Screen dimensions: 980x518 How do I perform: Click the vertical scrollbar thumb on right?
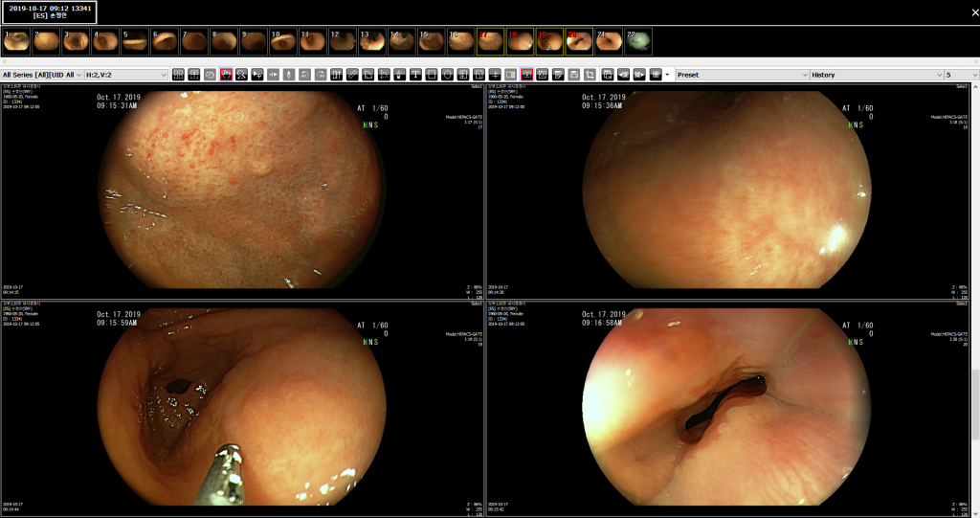975,403
